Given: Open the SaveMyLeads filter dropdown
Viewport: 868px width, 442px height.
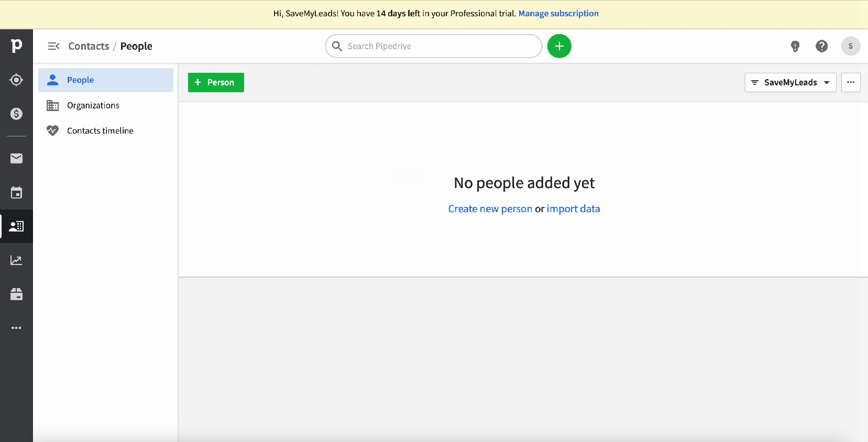Looking at the screenshot, I should 790,82.
